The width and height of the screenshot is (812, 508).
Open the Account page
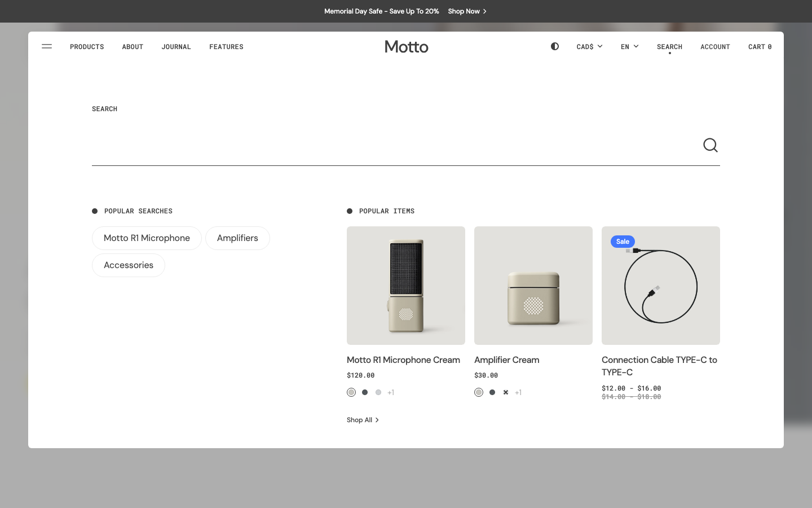[715, 47]
